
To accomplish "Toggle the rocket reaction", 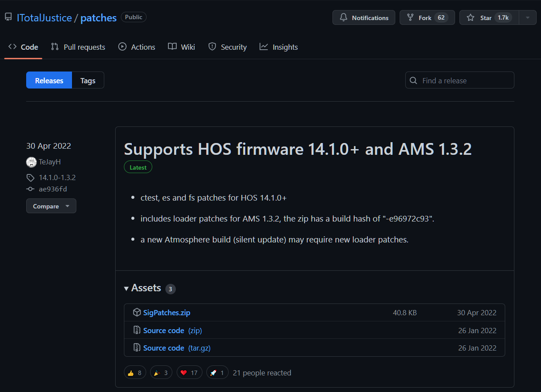I will tap(217, 372).
